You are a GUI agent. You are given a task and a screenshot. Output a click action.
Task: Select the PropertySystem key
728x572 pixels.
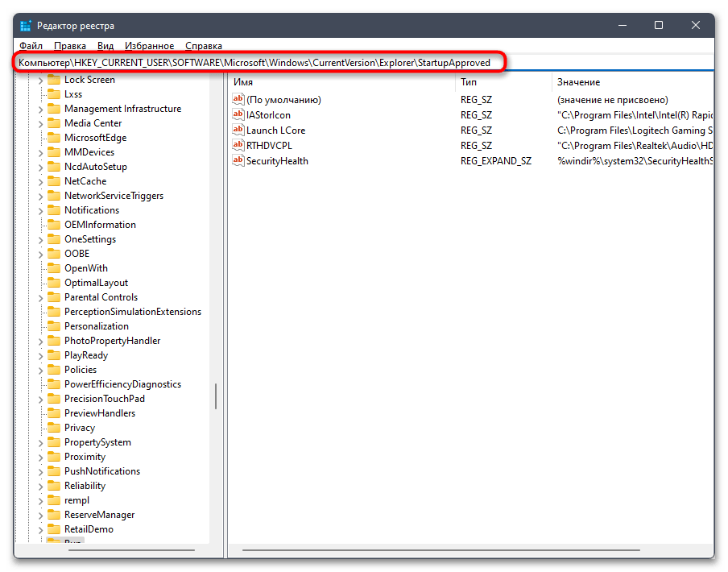click(97, 442)
